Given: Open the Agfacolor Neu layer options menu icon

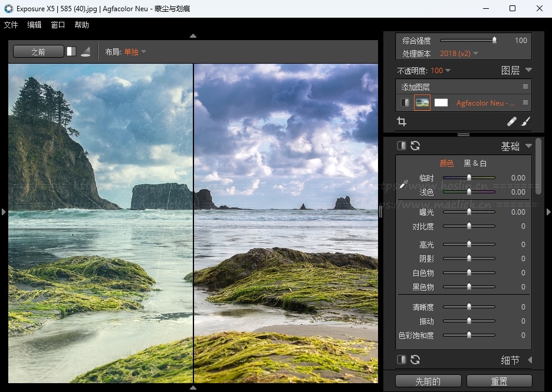Looking at the screenshot, I should [x=525, y=103].
